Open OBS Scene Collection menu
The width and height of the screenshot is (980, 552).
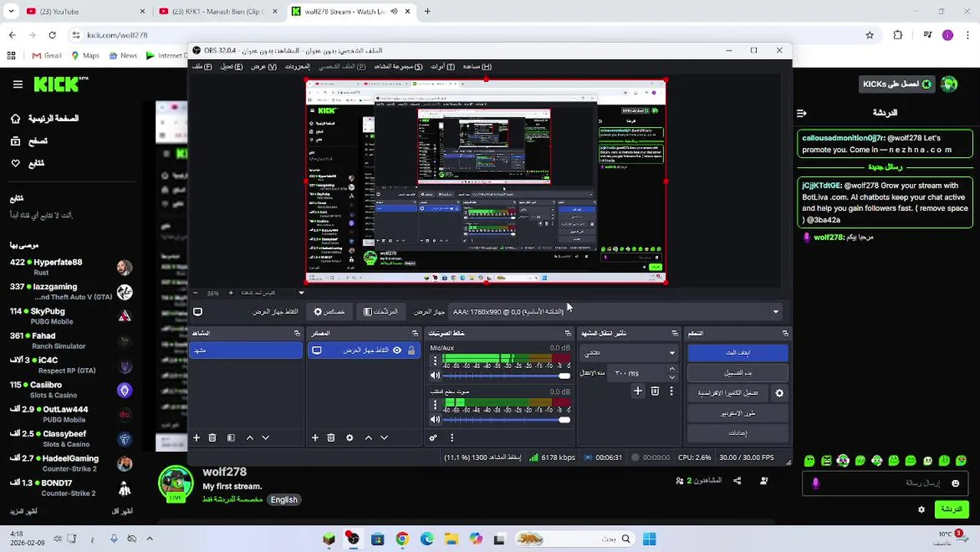tap(398, 67)
